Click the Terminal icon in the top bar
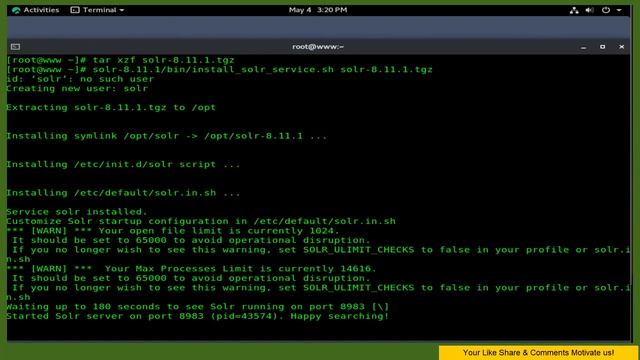 pyautogui.click(x=75, y=10)
